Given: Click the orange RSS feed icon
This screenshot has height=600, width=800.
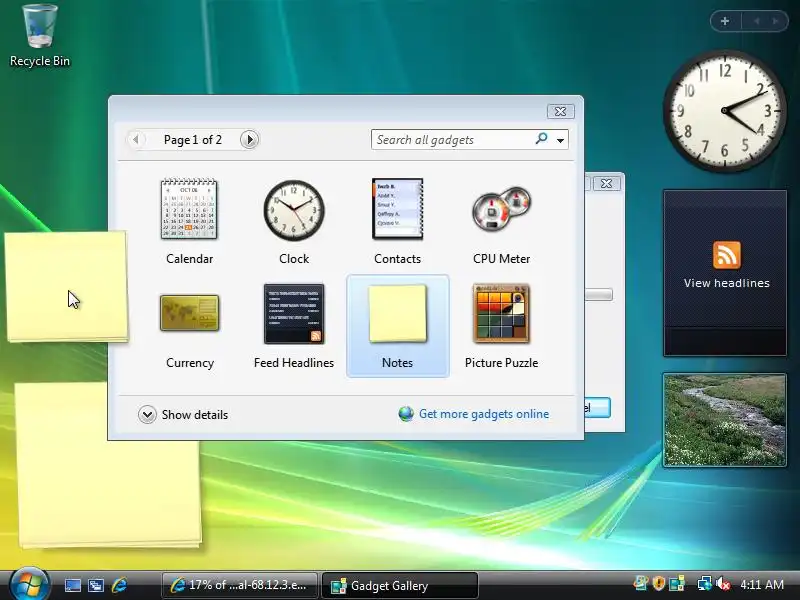Looking at the screenshot, I should pos(727,255).
